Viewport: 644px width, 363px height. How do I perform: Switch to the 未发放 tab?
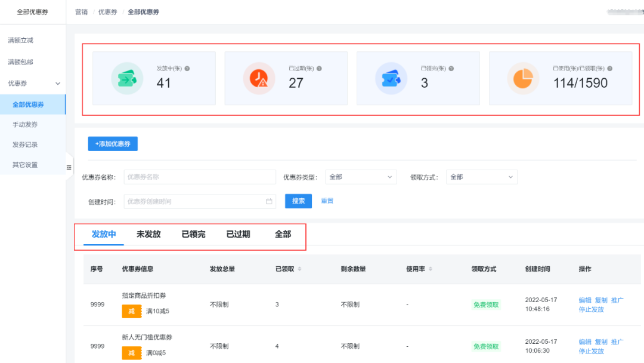point(148,234)
